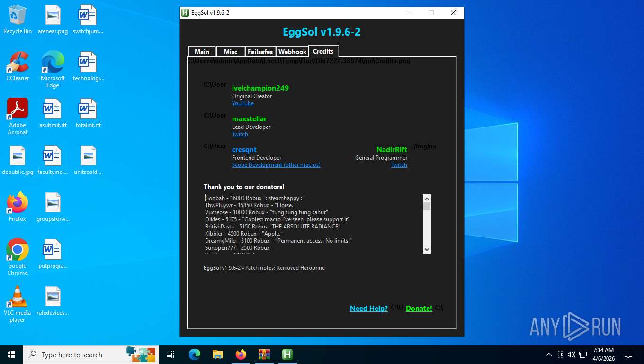
Task: Open Microsoft Edge from the taskbar
Action: (x=195, y=355)
